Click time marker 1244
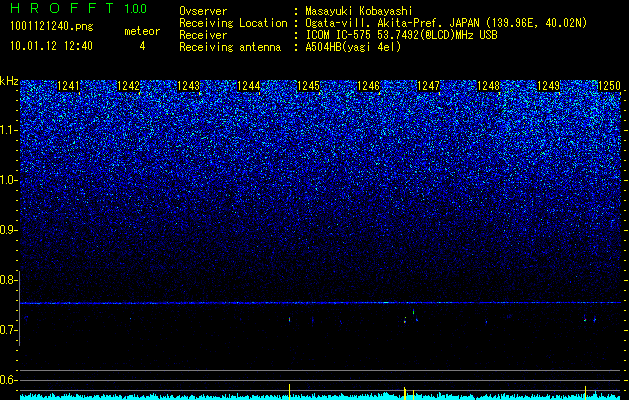 pos(248,85)
